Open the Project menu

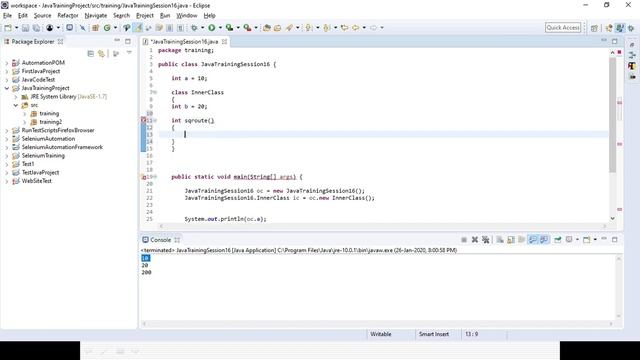pyautogui.click(x=145, y=16)
